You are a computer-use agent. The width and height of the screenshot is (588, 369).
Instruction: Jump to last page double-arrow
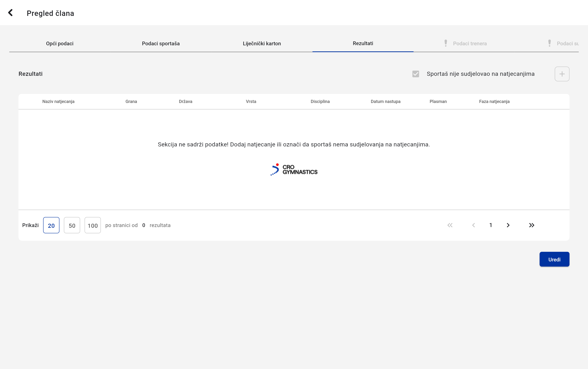tap(531, 225)
